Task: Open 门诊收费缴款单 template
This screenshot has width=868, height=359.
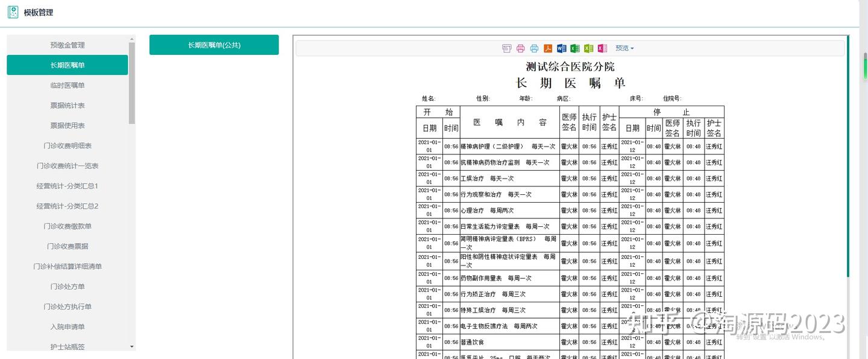Action: [x=68, y=226]
